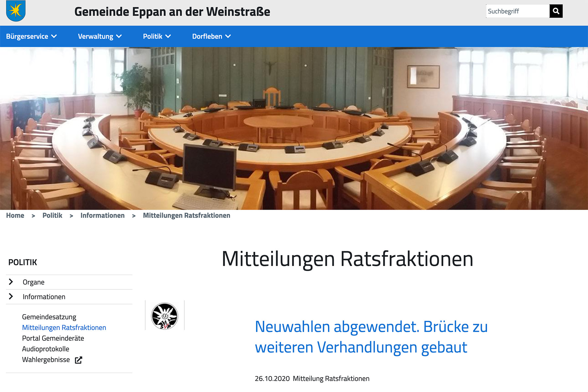The height and width of the screenshot is (392, 588).
Task: Type in the Suchbegriff search field
Action: [517, 11]
